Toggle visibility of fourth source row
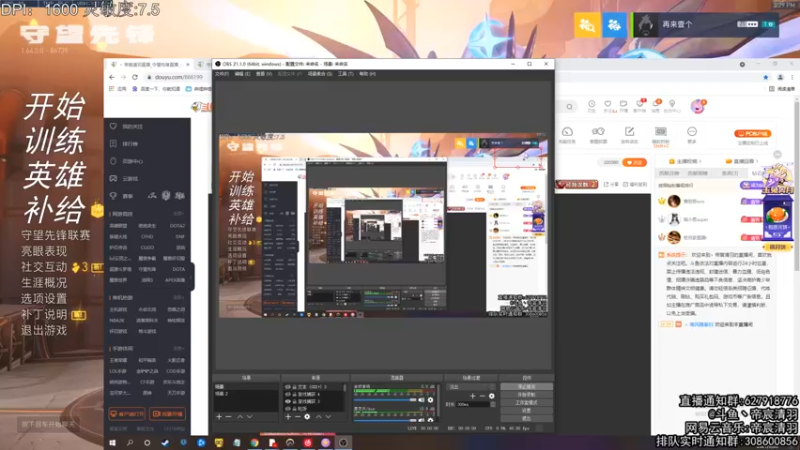The width and height of the screenshot is (800, 450). [288, 408]
